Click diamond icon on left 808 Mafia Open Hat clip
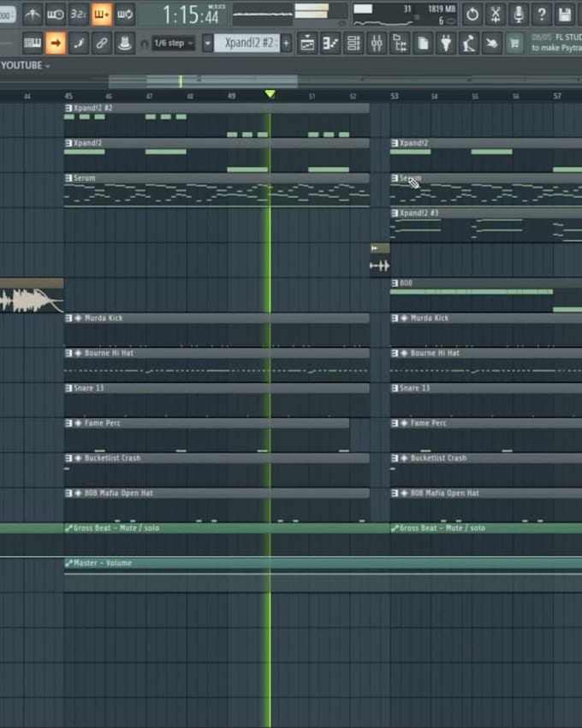 [78, 493]
